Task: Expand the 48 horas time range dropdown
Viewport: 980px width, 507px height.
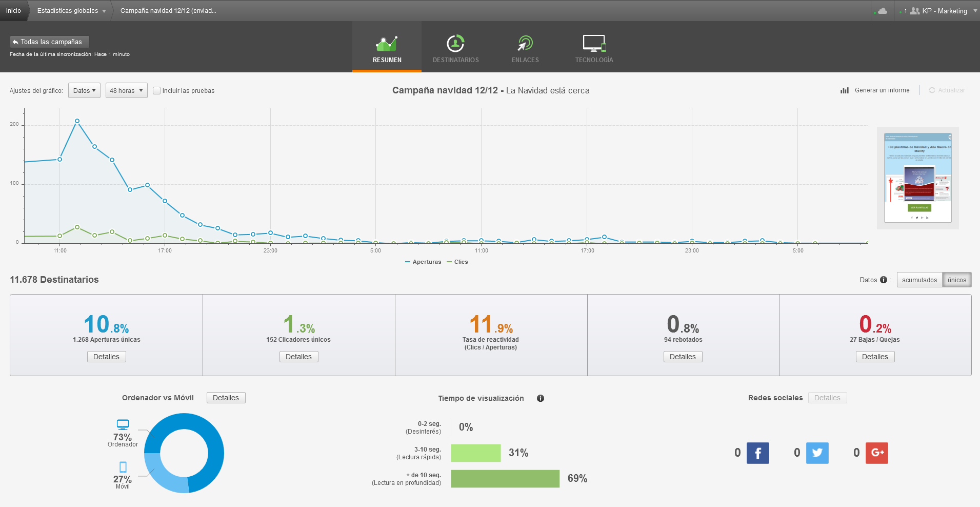Action: (126, 91)
